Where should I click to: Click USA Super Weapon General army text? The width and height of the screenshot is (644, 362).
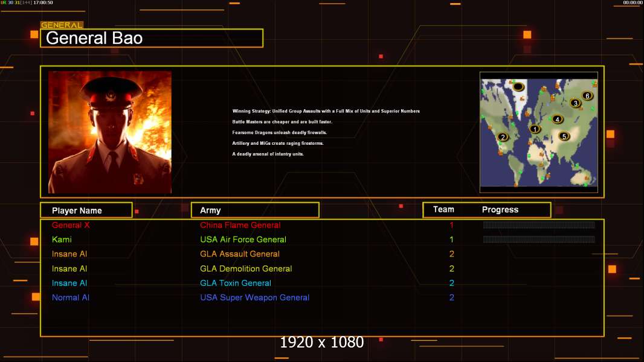255,297
